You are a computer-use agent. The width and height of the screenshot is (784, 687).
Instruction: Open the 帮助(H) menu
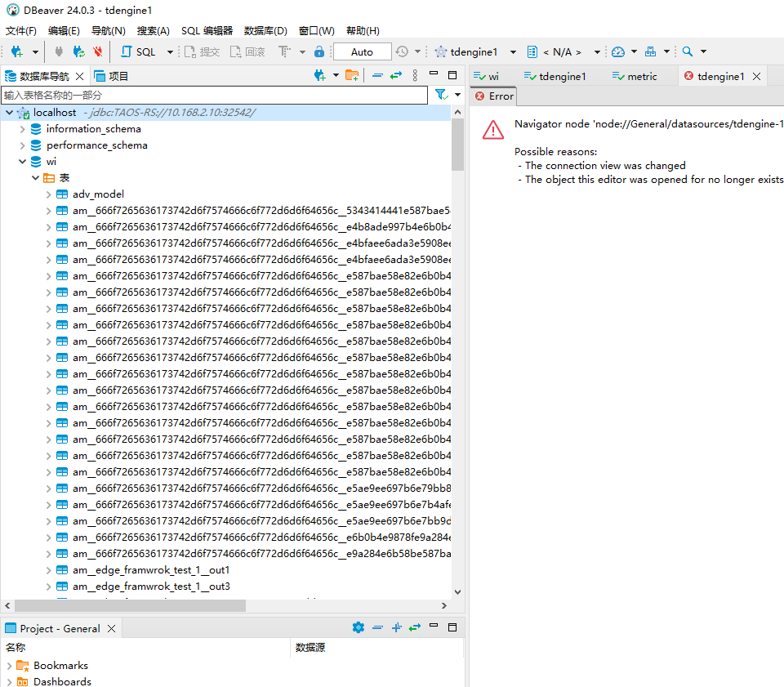[x=363, y=30]
